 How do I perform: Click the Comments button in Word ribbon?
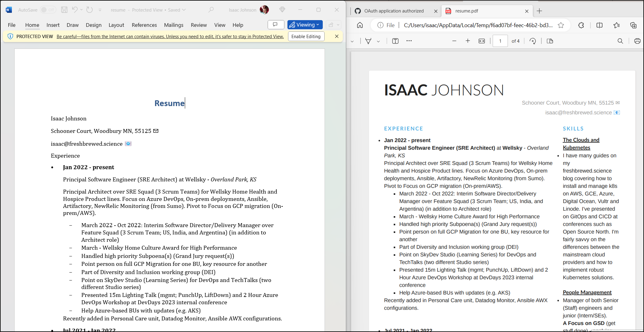pyautogui.click(x=276, y=25)
